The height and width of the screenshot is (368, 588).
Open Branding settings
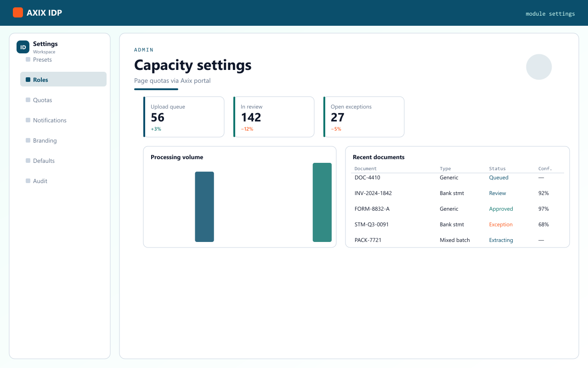click(x=63, y=140)
